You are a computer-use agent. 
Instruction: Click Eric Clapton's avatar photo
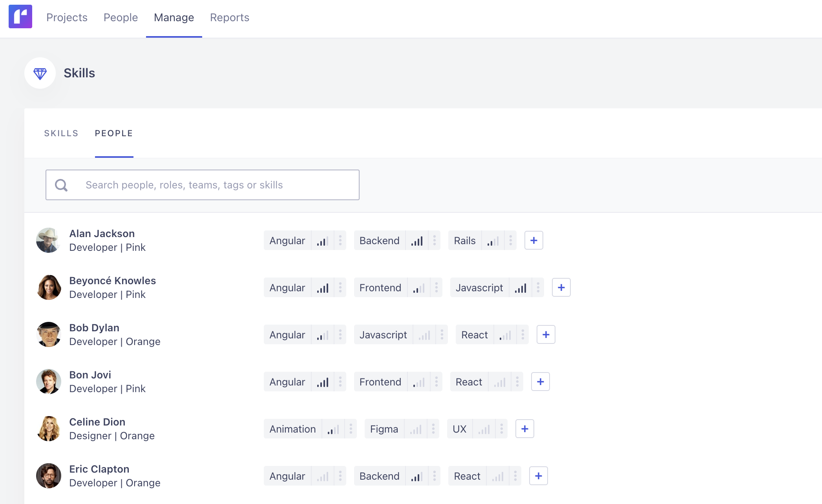tap(49, 476)
